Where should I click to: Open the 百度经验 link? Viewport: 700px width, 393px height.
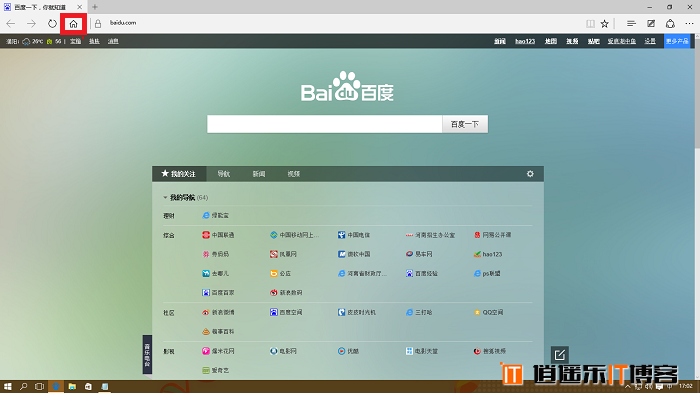pos(422,273)
